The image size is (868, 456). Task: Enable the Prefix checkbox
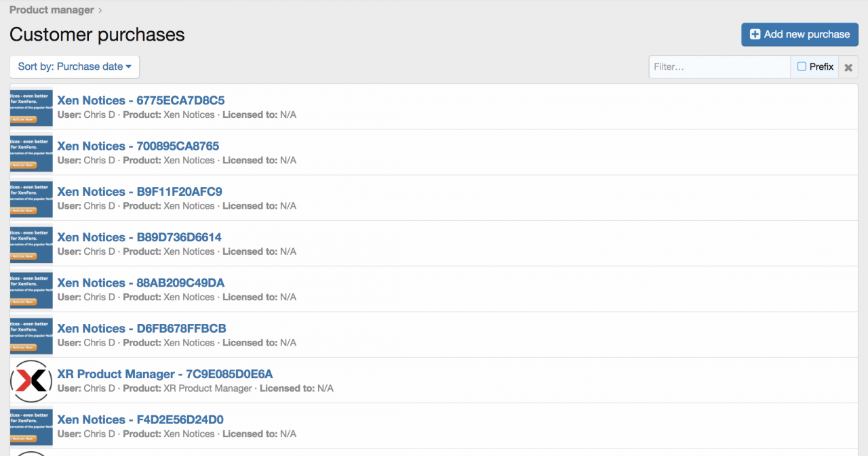click(x=802, y=66)
